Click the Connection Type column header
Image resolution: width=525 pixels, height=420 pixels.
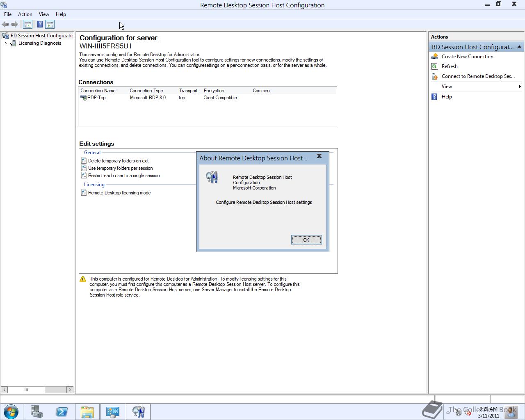146,91
